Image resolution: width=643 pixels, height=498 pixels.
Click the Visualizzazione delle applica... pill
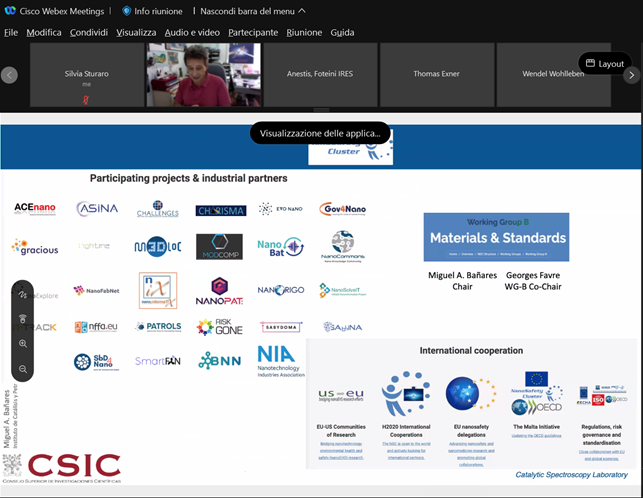(320, 133)
